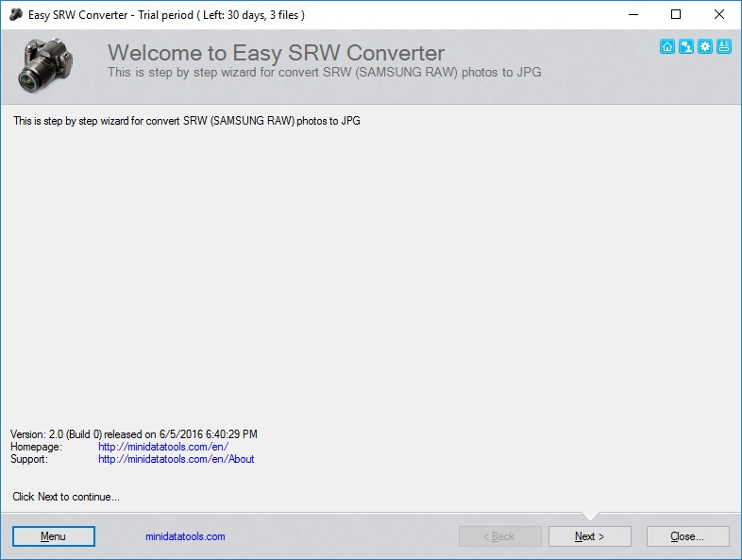Open the home icon in header
The height and width of the screenshot is (560, 742).
pos(667,46)
